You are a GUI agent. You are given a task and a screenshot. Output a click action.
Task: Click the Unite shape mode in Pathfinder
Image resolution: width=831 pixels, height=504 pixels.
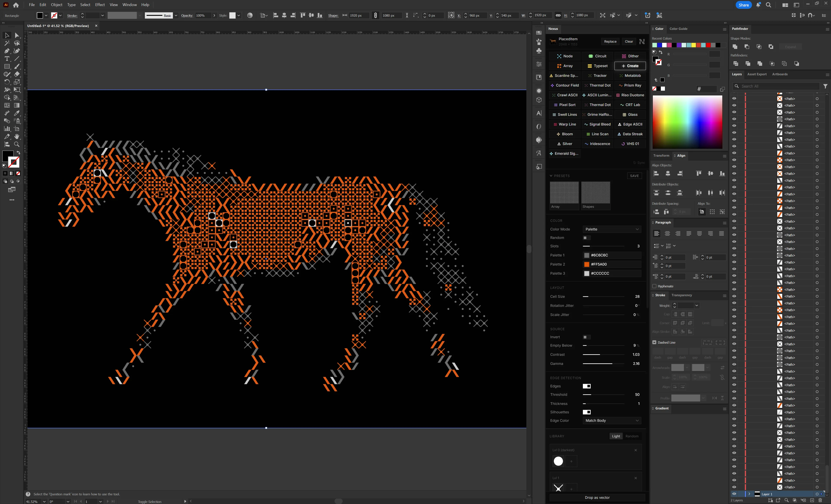point(735,47)
